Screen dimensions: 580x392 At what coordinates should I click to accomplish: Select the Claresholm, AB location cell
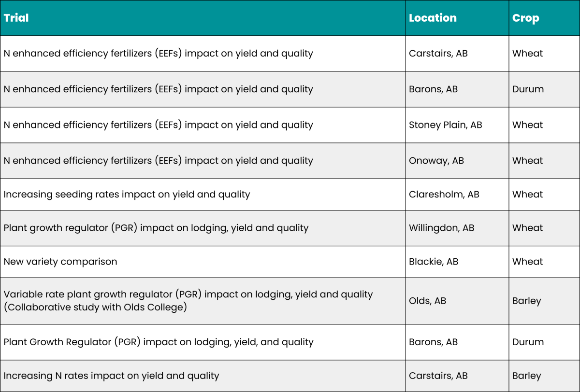point(457,195)
